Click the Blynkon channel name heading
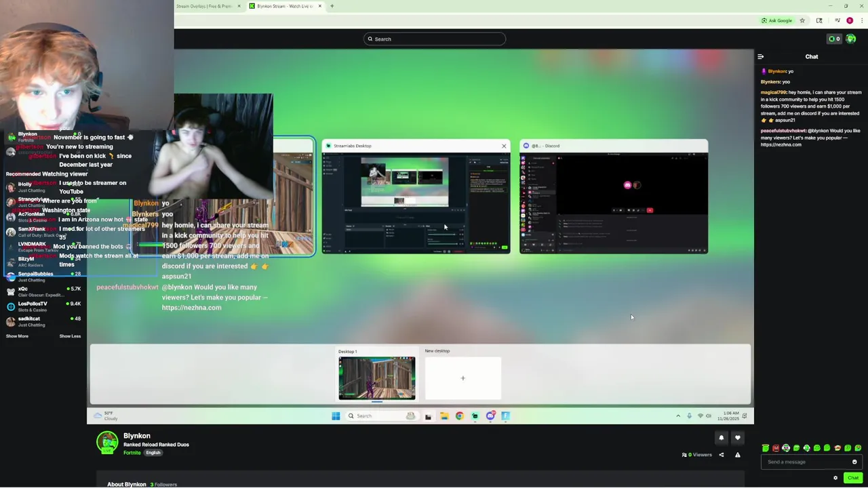This screenshot has height=488, width=868. click(137, 436)
